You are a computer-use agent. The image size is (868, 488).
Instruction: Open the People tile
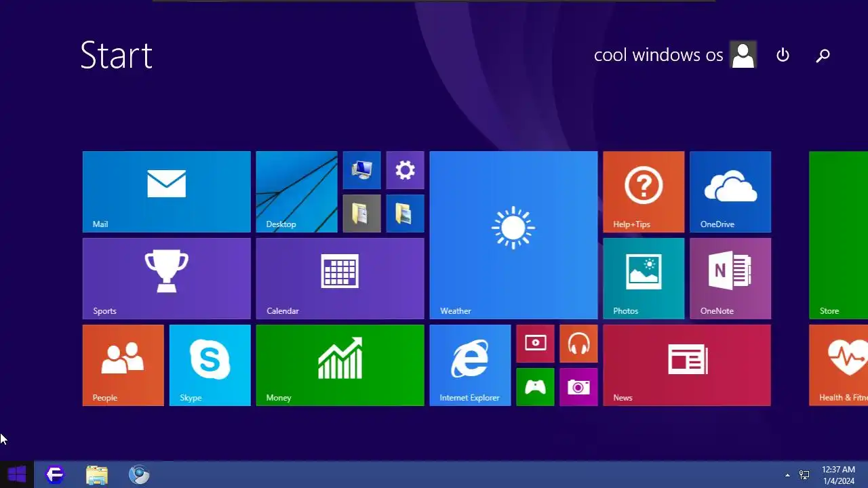(123, 365)
